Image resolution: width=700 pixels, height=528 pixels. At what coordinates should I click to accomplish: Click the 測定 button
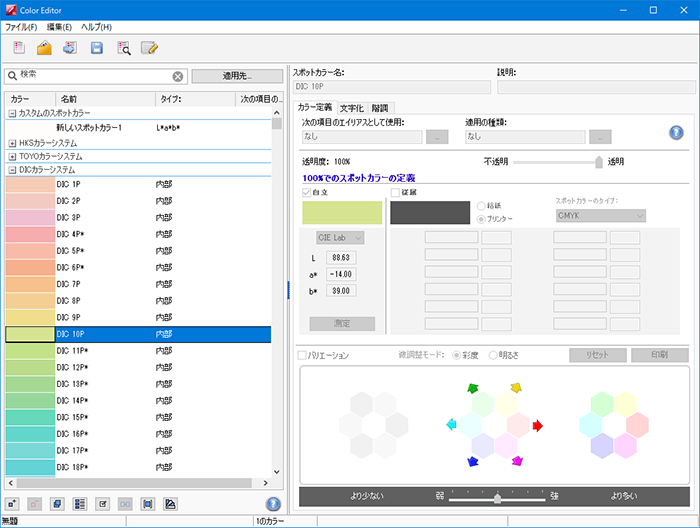click(x=342, y=324)
